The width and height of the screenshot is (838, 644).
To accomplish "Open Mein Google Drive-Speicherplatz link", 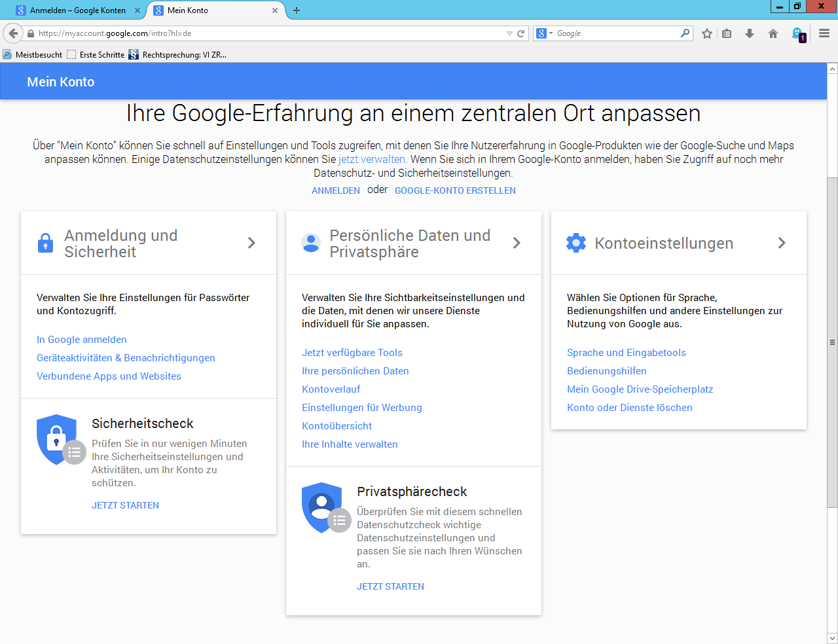I will point(640,389).
